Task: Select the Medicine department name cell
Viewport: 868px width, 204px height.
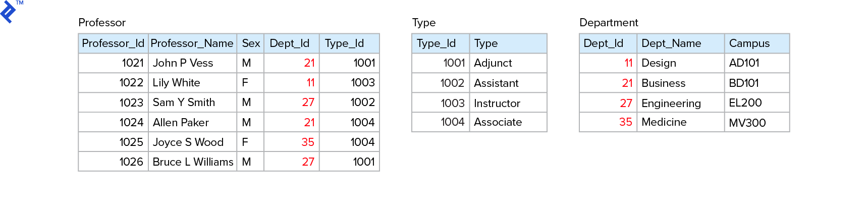Action: click(664, 122)
